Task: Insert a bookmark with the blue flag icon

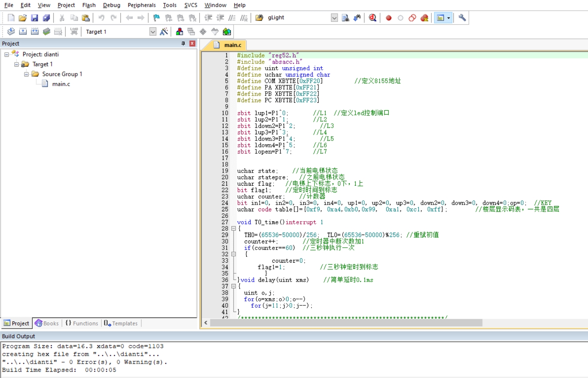Action: click(157, 18)
